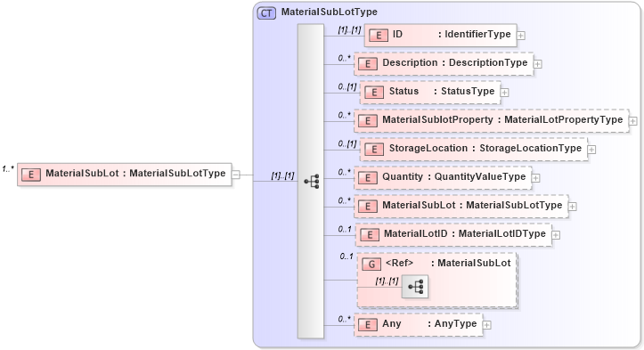Click the E icon of Description element
Viewport: 644px width, 350px height.
pos(368,63)
